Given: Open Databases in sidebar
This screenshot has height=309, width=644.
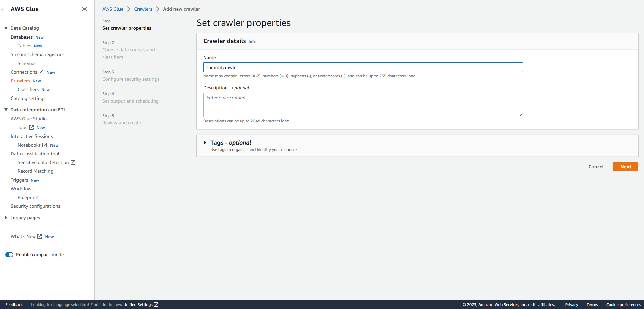Looking at the screenshot, I should tap(22, 37).
